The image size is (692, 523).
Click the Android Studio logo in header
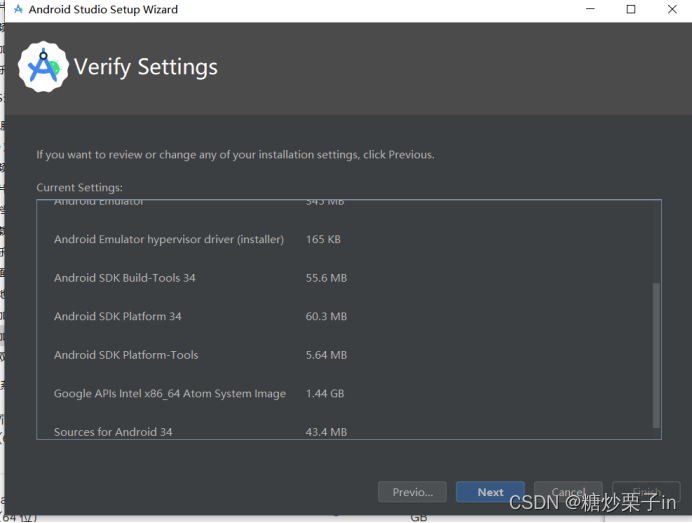click(43, 67)
